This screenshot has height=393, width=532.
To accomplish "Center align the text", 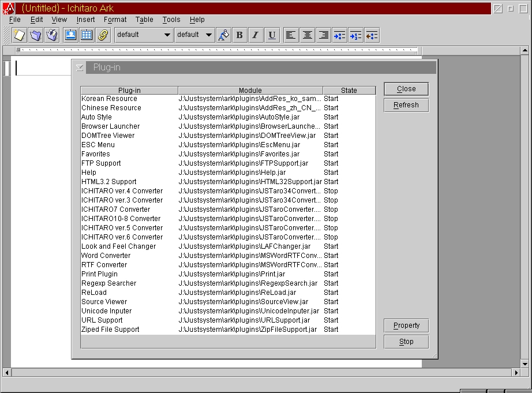I will pyautogui.click(x=308, y=35).
